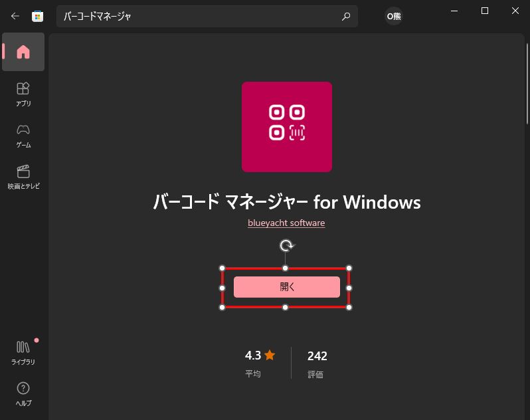Click the barcode manager app thumbnail
This screenshot has height=420, width=530.
pyautogui.click(x=287, y=127)
